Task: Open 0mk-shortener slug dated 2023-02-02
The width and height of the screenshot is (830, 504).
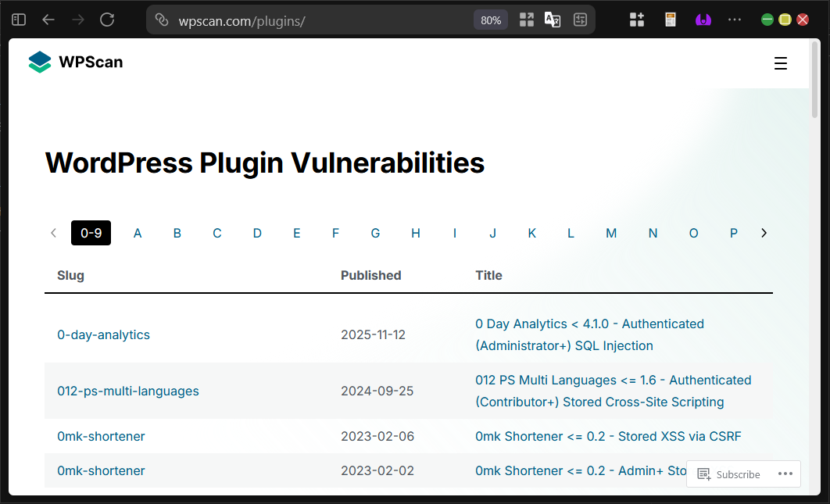Action: (x=101, y=470)
